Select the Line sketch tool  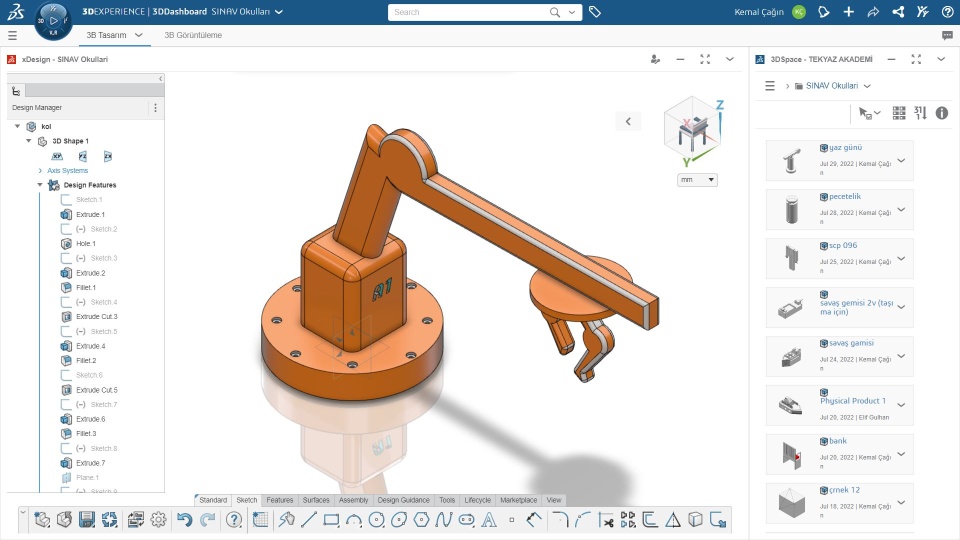tap(309, 520)
